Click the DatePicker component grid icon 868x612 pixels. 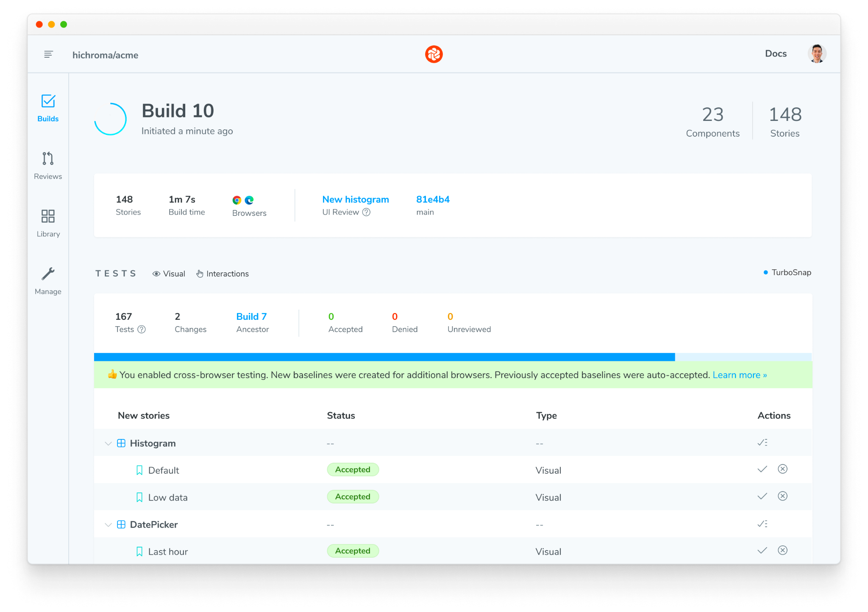click(121, 525)
